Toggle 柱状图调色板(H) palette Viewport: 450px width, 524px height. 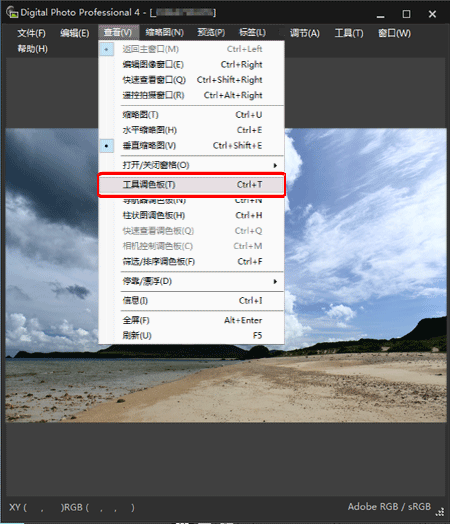point(191,215)
